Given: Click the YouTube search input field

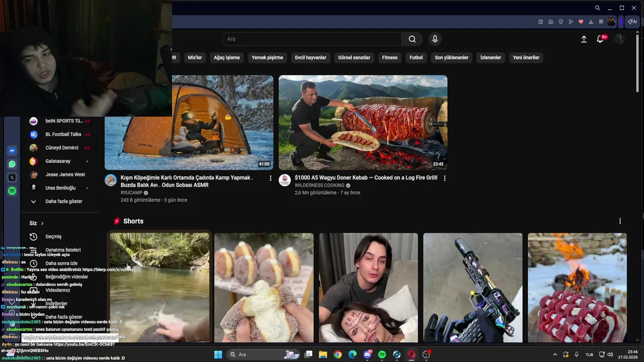Looking at the screenshot, I should point(312,39).
